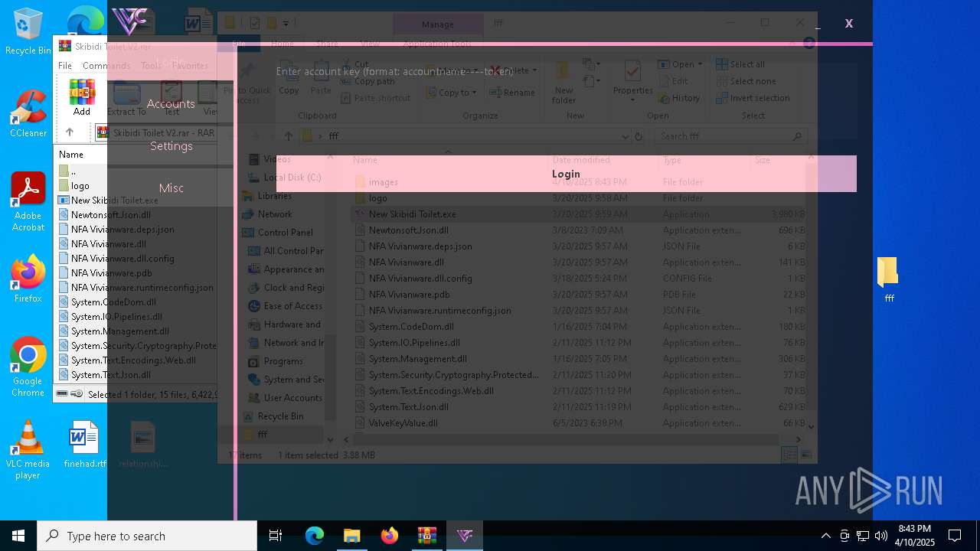Click Extract To icon in WinRAR
This screenshot has height=551, width=980.
click(126, 97)
